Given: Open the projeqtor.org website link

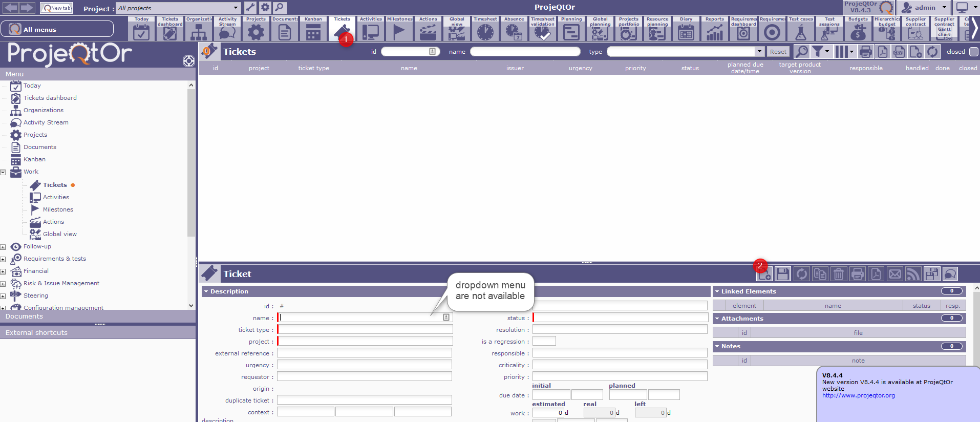Looking at the screenshot, I should point(858,395).
